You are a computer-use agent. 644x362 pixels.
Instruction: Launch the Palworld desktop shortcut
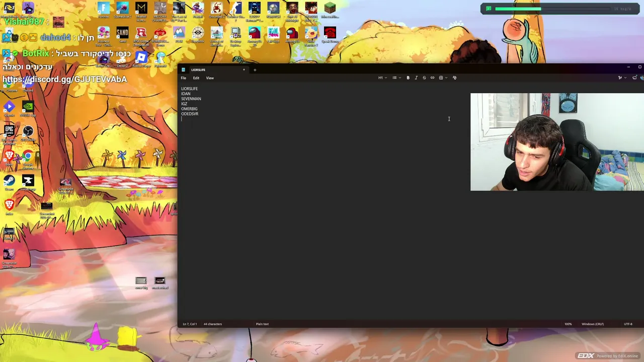160,60
